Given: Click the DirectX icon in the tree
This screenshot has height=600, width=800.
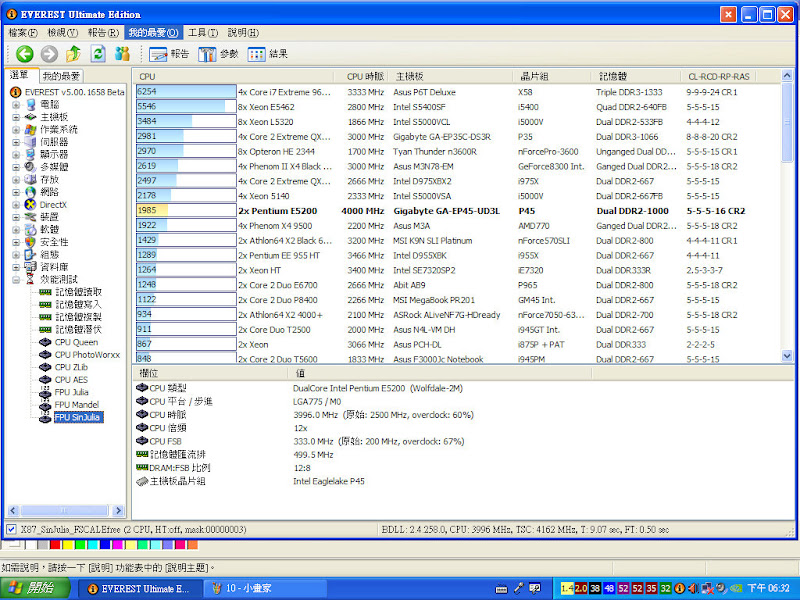Looking at the screenshot, I should tap(29, 204).
